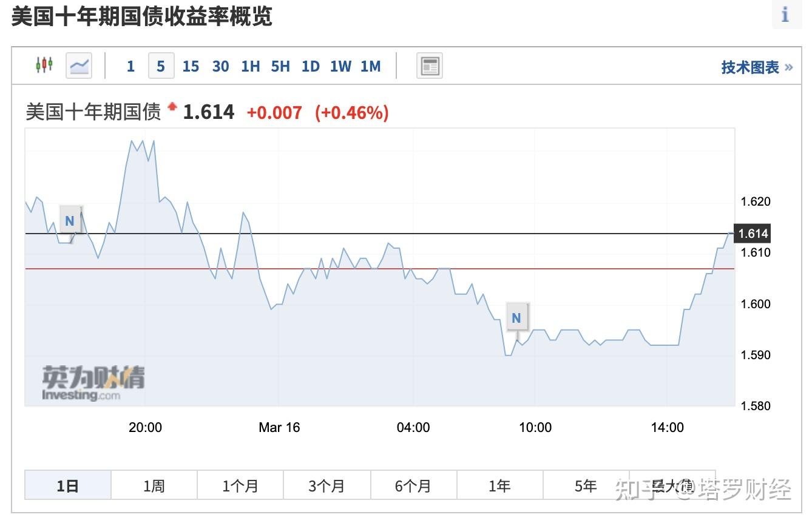Select the 5 minute interval
This screenshot has height=523, width=812.
pyautogui.click(x=161, y=66)
